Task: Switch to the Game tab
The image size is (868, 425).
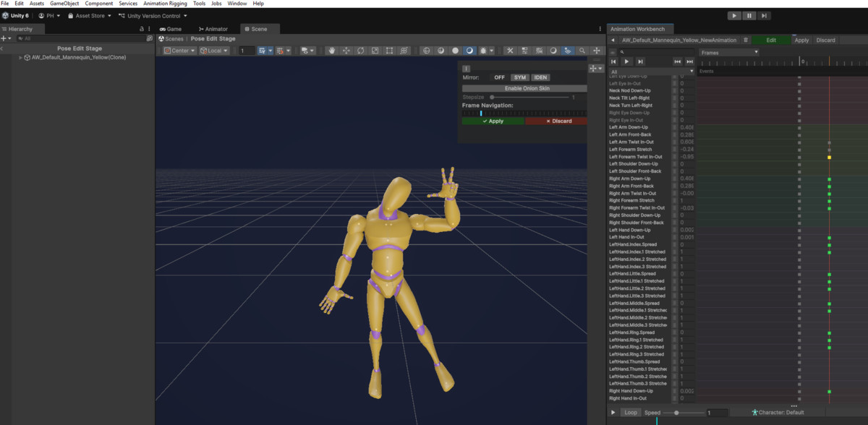Action: [x=172, y=29]
